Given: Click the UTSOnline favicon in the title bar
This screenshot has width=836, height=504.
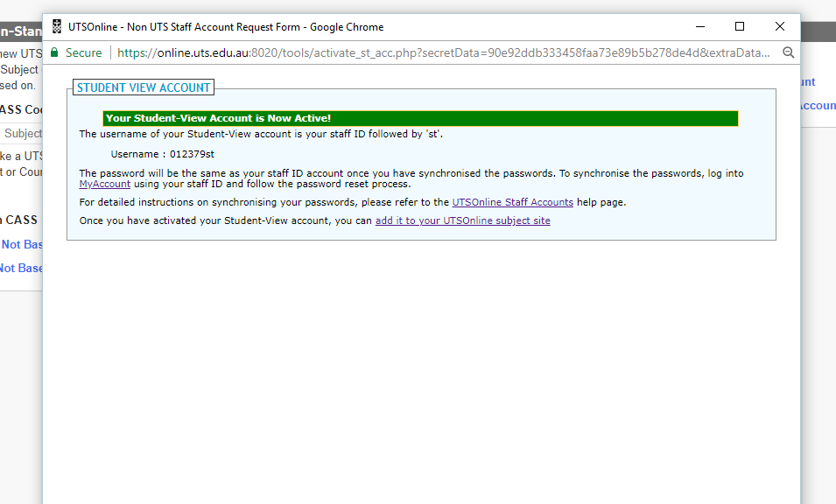Looking at the screenshot, I should (x=57, y=26).
